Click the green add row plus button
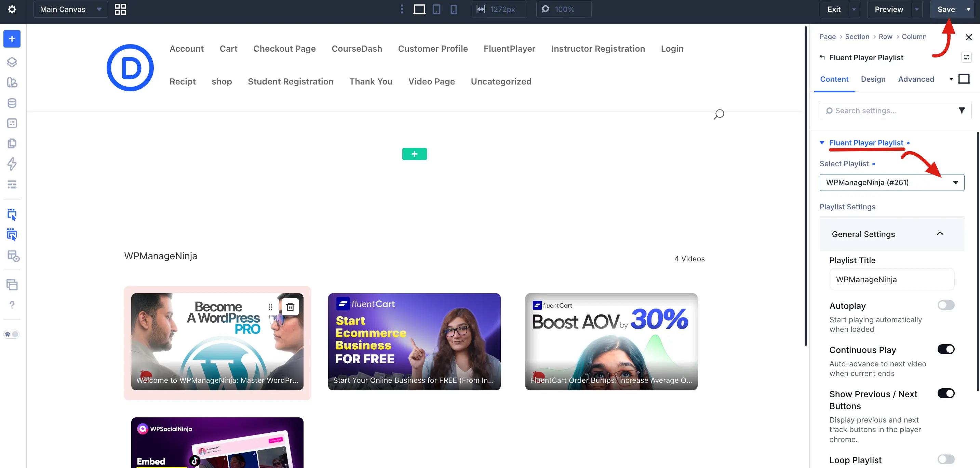 tap(414, 154)
